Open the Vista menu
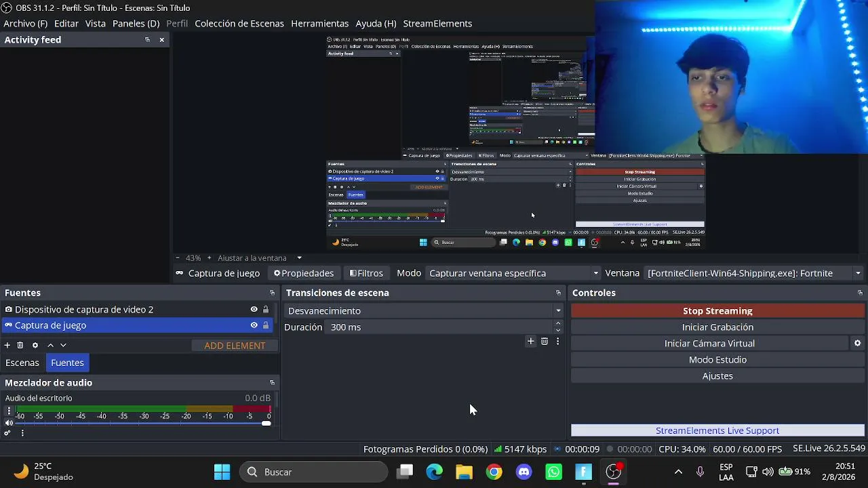This screenshot has height=488, width=868. coord(96,24)
